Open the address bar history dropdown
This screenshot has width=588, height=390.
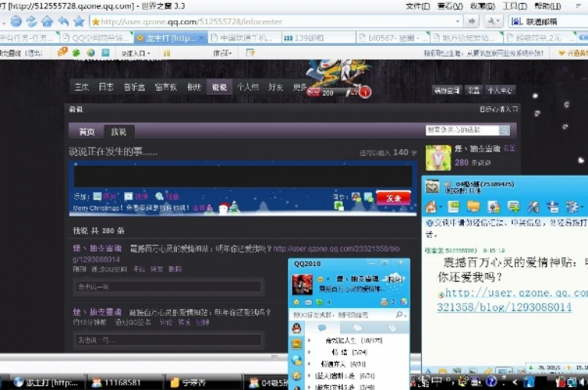(x=458, y=21)
